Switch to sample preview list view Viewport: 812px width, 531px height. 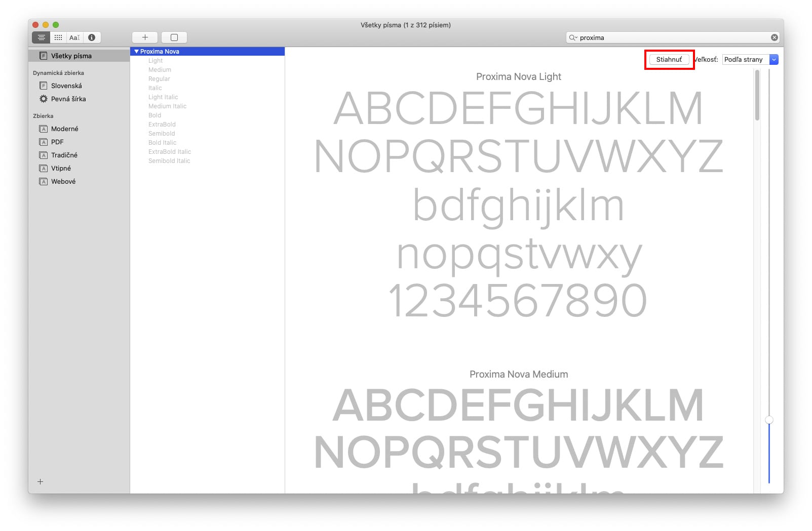click(41, 37)
